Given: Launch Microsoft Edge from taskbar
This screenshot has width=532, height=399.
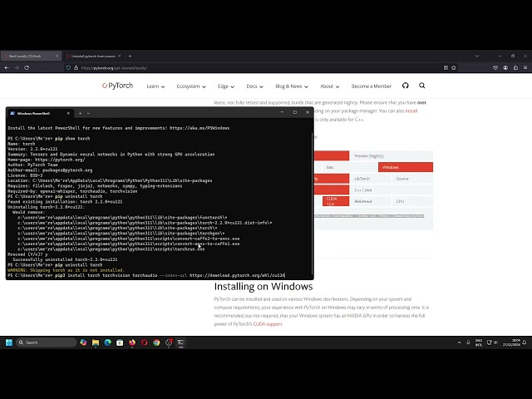Looking at the screenshot, I should [x=107, y=342].
